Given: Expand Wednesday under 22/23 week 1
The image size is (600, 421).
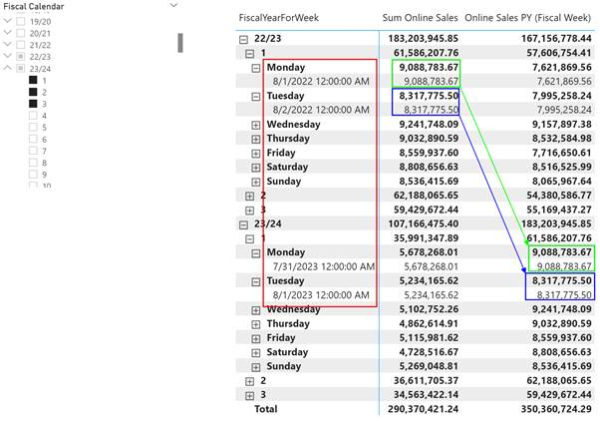Looking at the screenshot, I should tap(257, 125).
